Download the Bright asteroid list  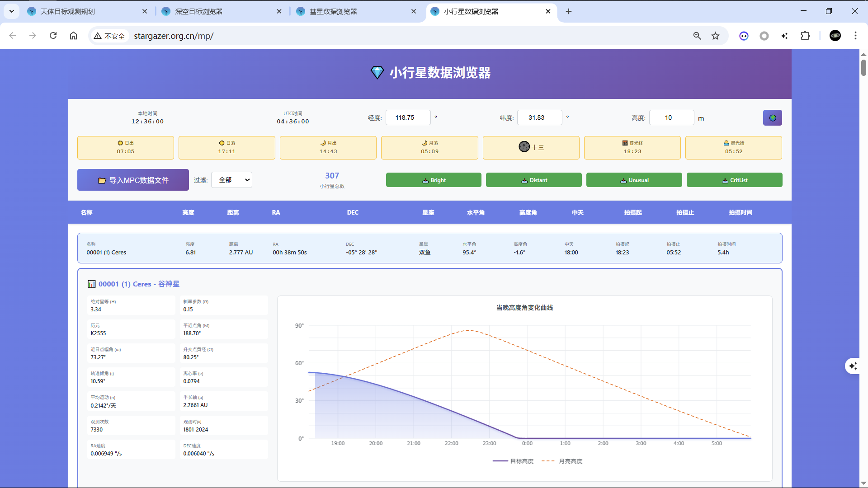[433, 180]
